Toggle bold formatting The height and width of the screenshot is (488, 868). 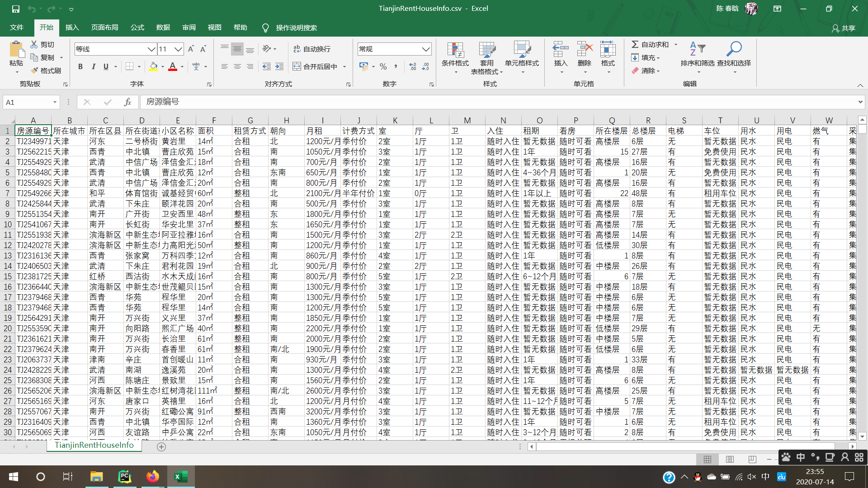pos(80,66)
